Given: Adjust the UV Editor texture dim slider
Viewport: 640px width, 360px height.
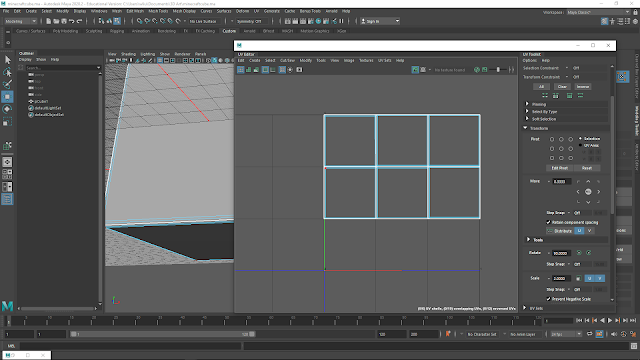Looking at the screenshot, I should [498, 70].
